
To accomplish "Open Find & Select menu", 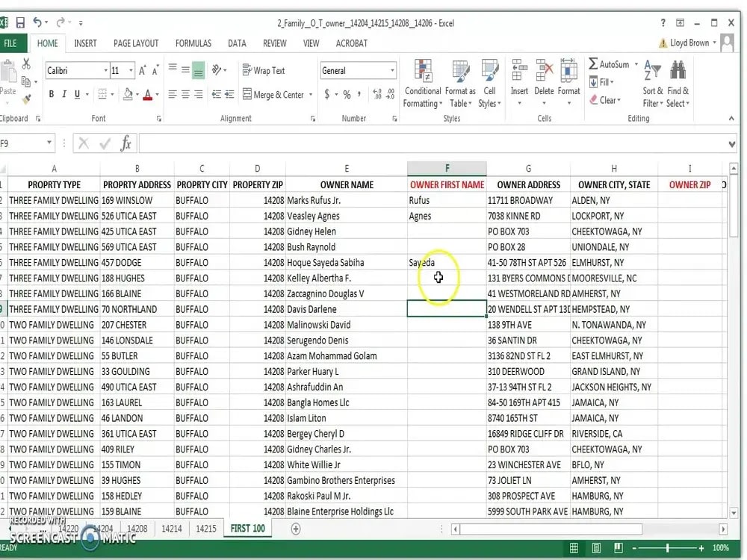I will (678, 84).
